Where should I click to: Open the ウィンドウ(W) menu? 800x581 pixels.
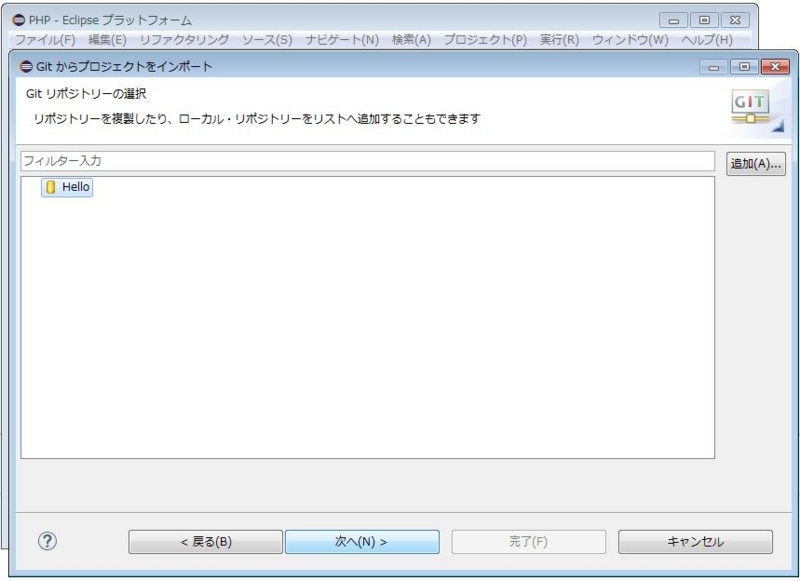pyautogui.click(x=630, y=40)
